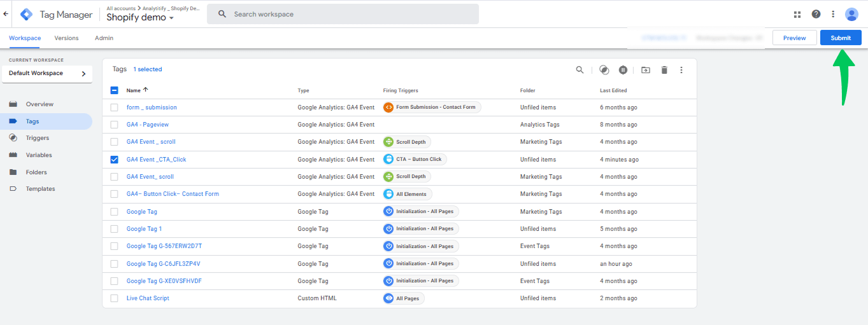Click the Templates sidebar icon
The height and width of the screenshot is (325, 868).
point(13,189)
